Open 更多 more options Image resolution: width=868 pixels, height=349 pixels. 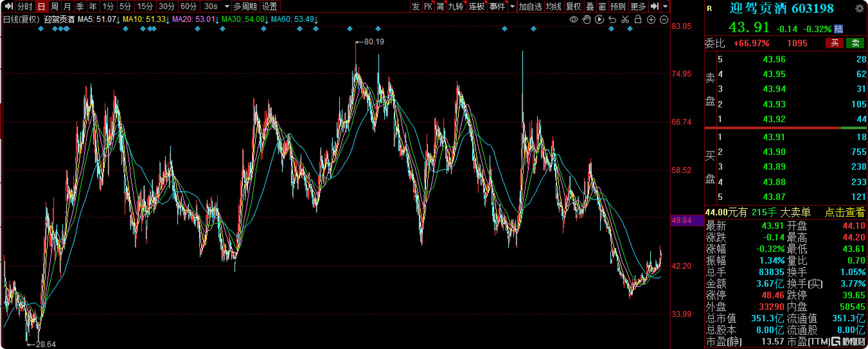[638, 6]
